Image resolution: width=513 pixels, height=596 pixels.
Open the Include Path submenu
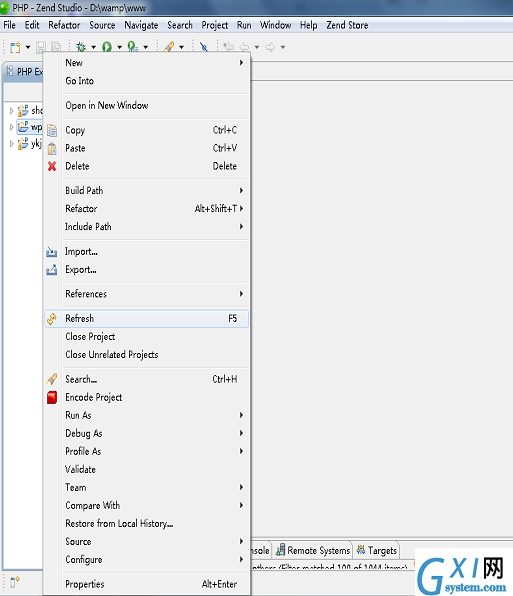point(147,227)
